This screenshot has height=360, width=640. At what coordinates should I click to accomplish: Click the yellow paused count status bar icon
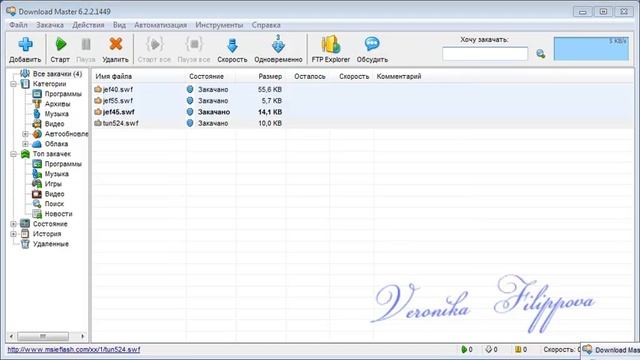point(518,349)
